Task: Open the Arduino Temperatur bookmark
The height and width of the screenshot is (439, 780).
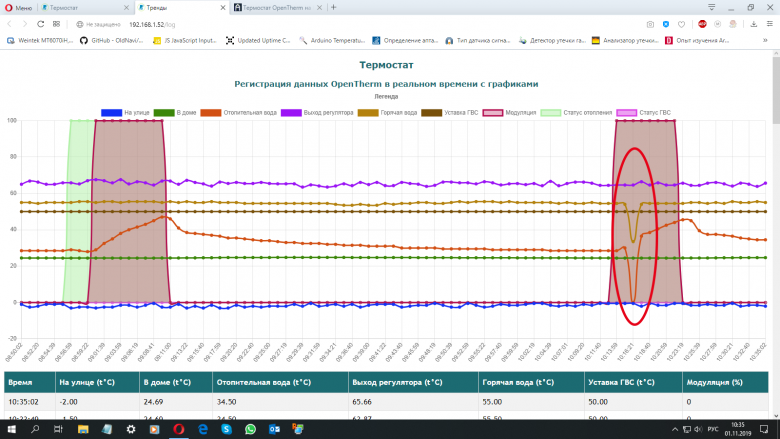Action: [332, 41]
